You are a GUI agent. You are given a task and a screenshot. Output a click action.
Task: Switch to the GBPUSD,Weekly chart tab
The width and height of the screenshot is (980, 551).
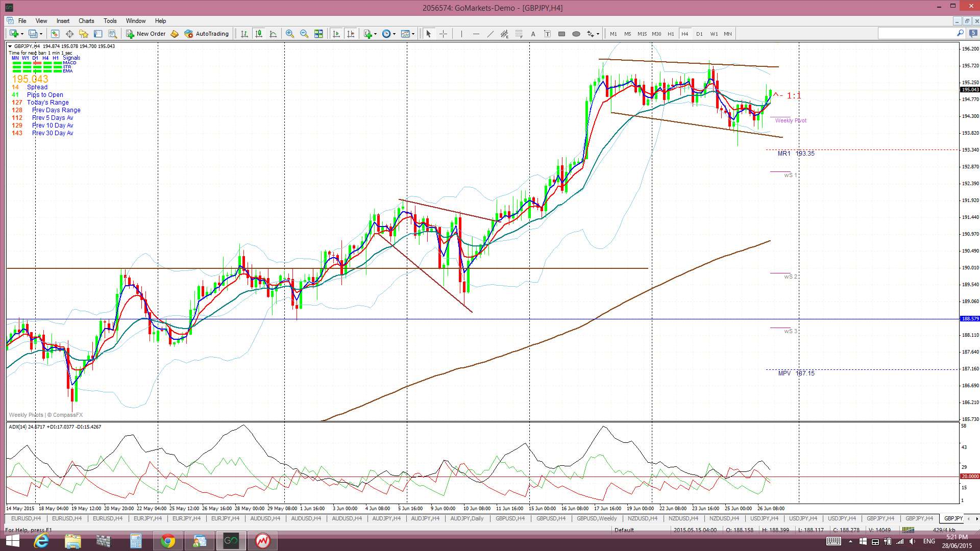click(x=596, y=518)
